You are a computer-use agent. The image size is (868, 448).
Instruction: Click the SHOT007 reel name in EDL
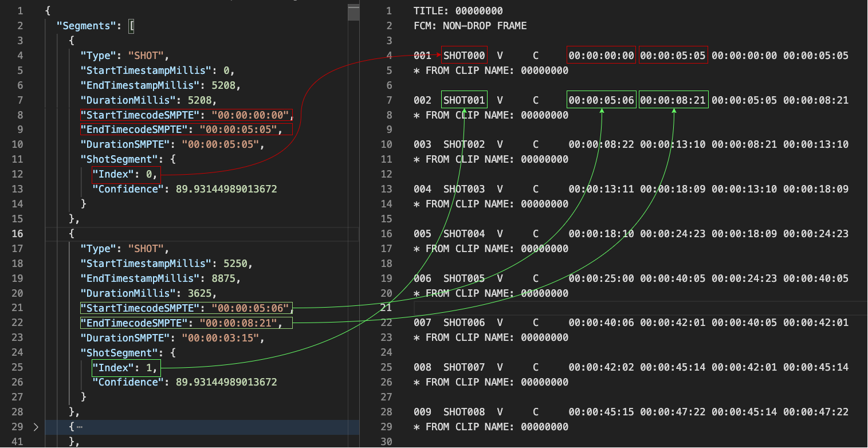[464, 367]
